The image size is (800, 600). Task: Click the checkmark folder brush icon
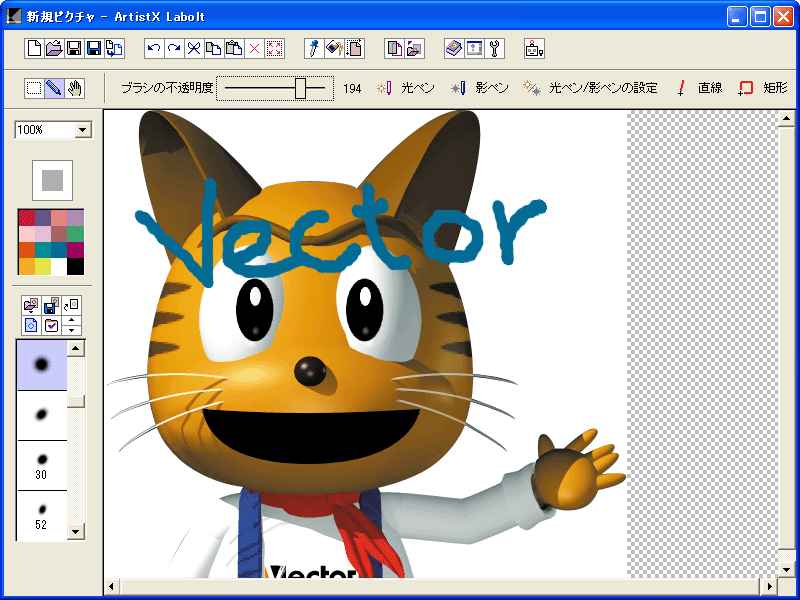click(51, 325)
